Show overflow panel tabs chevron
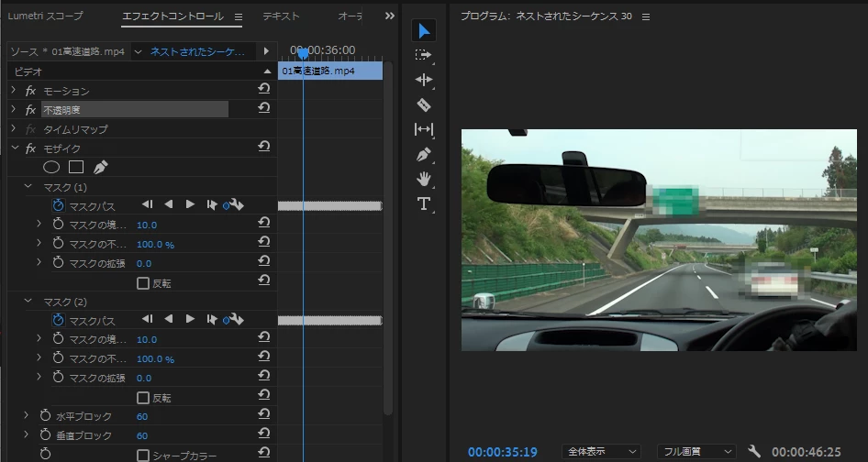This screenshot has width=868, height=462. [x=390, y=16]
